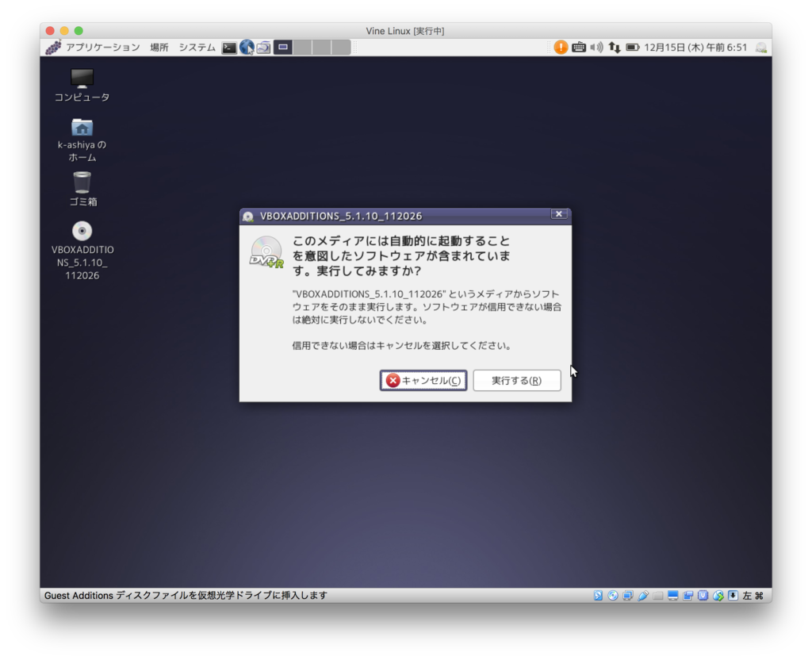
Task: Click the 実行する(R) button
Action: pyautogui.click(x=516, y=380)
